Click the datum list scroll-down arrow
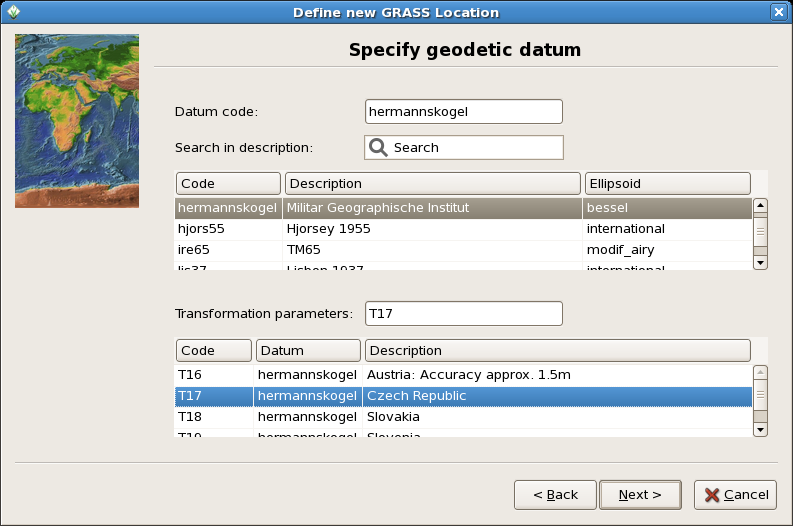The width and height of the screenshot is (793, 526). (760, 263)
